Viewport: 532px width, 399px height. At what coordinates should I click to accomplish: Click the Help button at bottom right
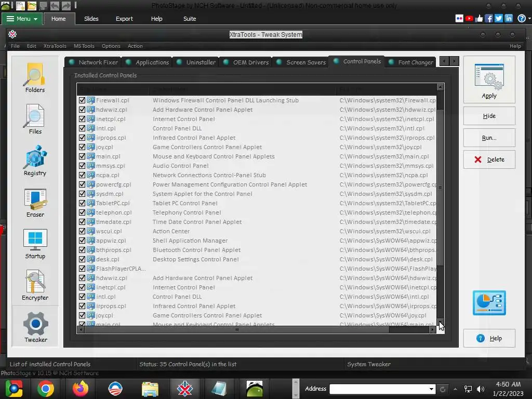click(x=489, y=338)
